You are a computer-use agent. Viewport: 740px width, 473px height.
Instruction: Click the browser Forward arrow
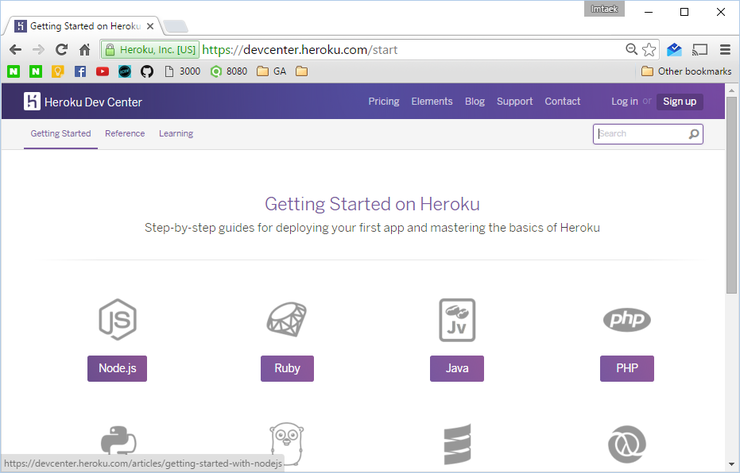point(38,50)
